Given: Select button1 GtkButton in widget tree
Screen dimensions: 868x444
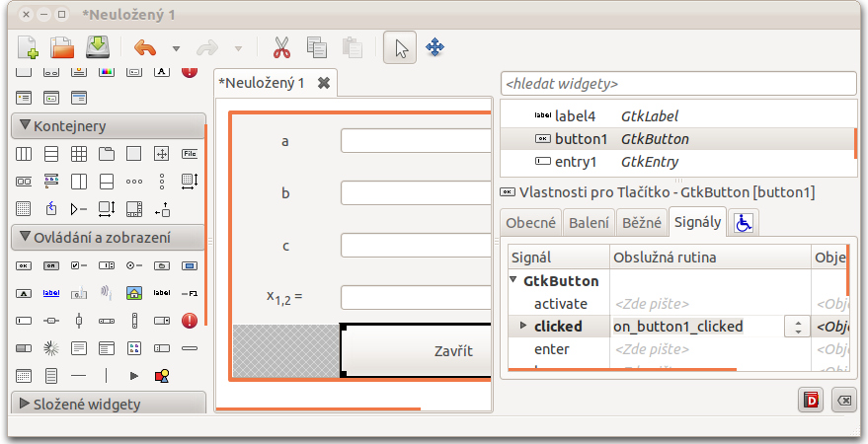Looking at the screenshot, I should coord(678,139).
